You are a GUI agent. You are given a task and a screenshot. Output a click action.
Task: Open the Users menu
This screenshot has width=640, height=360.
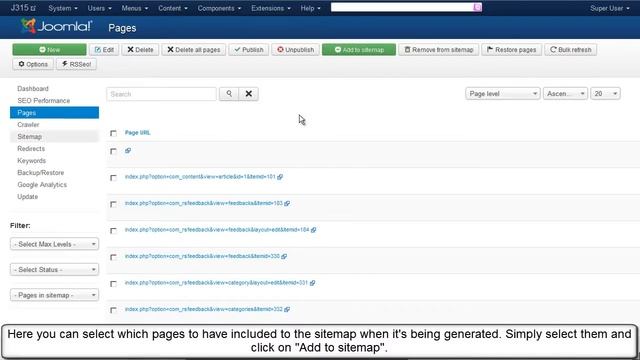click(x=100, y=8)
